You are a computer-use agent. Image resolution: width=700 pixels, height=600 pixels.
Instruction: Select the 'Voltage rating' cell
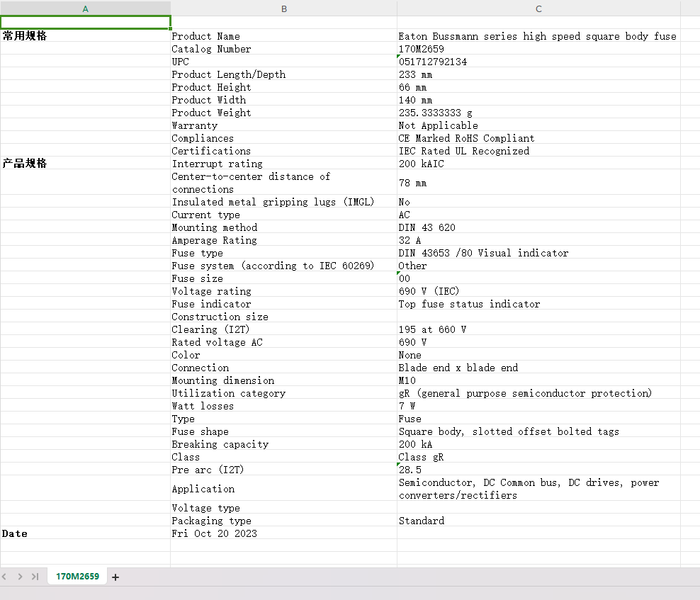[x=284, y=291]
